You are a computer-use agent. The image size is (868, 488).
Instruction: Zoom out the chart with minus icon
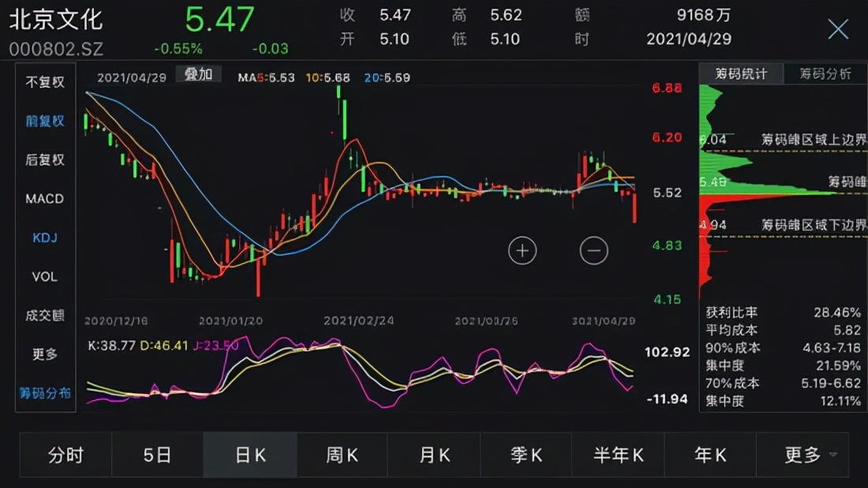[593, 251]
